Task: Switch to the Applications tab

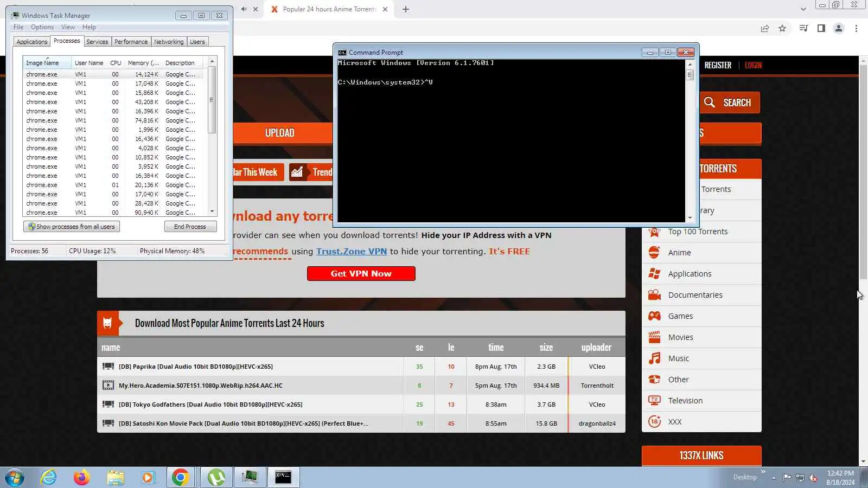Action: coord(31,42)
